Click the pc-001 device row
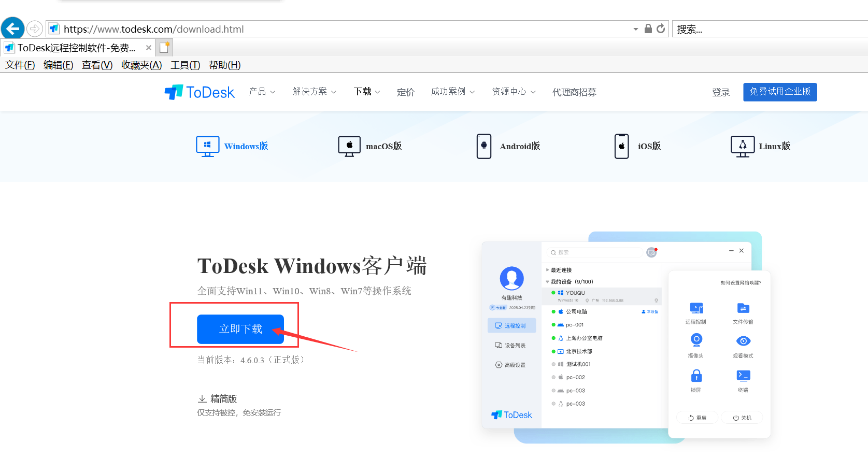868x458 pixels. 602,325
